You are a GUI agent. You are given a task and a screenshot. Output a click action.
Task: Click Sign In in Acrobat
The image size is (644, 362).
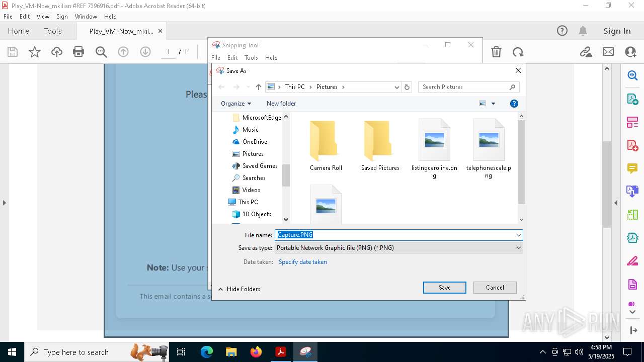click(x=617, y=31)
